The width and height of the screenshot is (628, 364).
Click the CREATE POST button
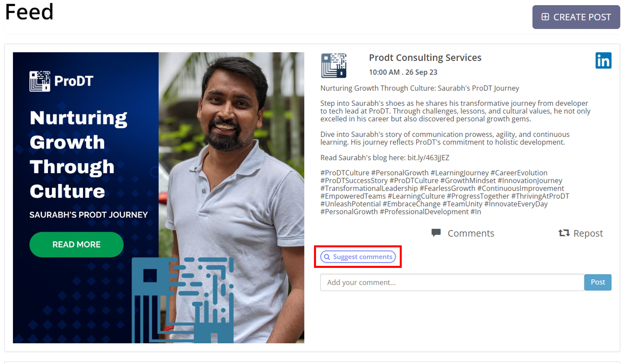tap(576, 17)
